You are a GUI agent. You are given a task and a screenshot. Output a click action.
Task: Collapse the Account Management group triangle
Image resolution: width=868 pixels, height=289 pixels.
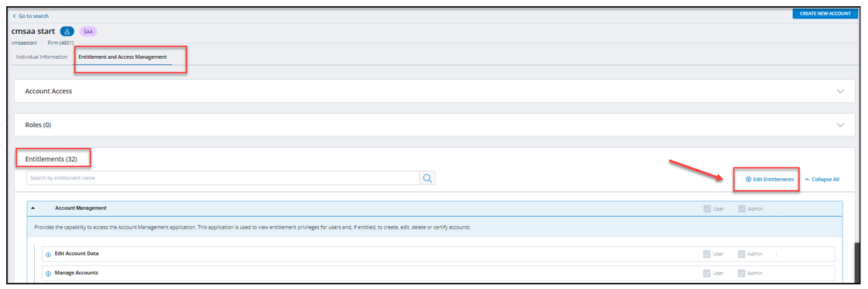point(33,208)
